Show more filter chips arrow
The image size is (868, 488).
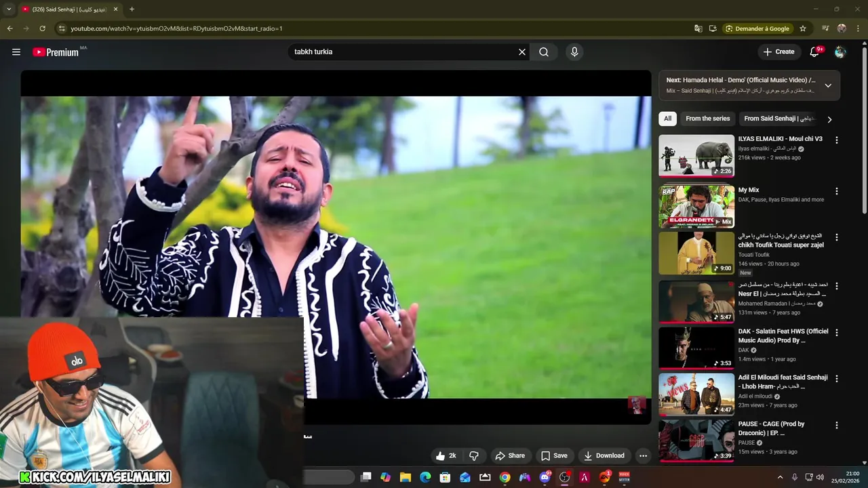pos(829,119)
